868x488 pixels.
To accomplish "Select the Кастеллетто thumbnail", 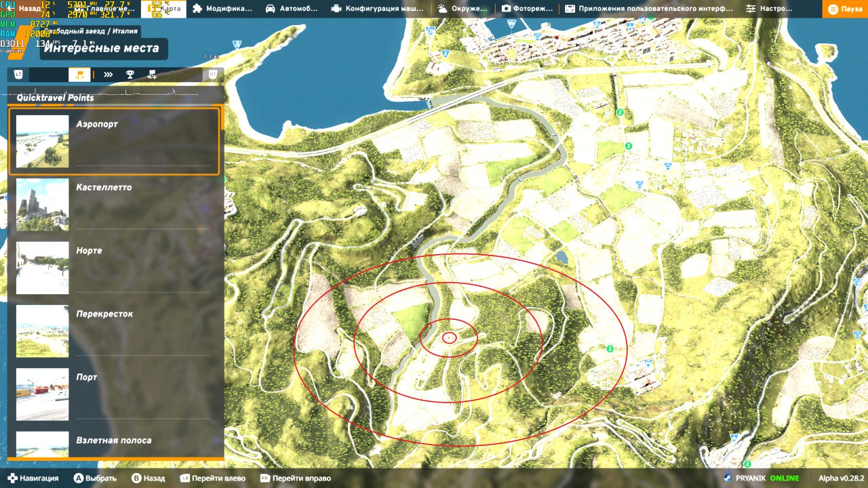I will point(42,205).
